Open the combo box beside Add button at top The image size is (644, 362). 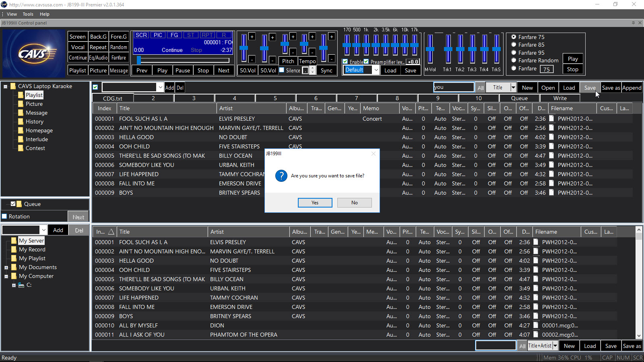(x=160, y=87)
